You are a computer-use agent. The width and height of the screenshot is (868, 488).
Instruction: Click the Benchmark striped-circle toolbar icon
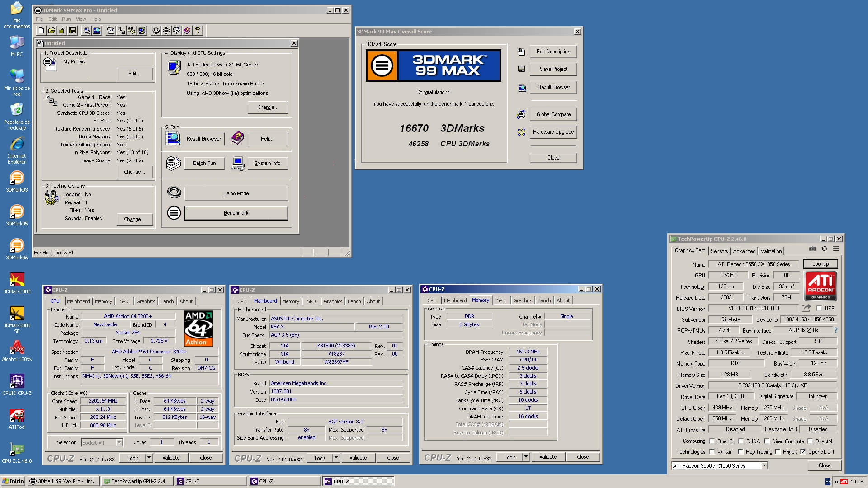click(166, 30)
